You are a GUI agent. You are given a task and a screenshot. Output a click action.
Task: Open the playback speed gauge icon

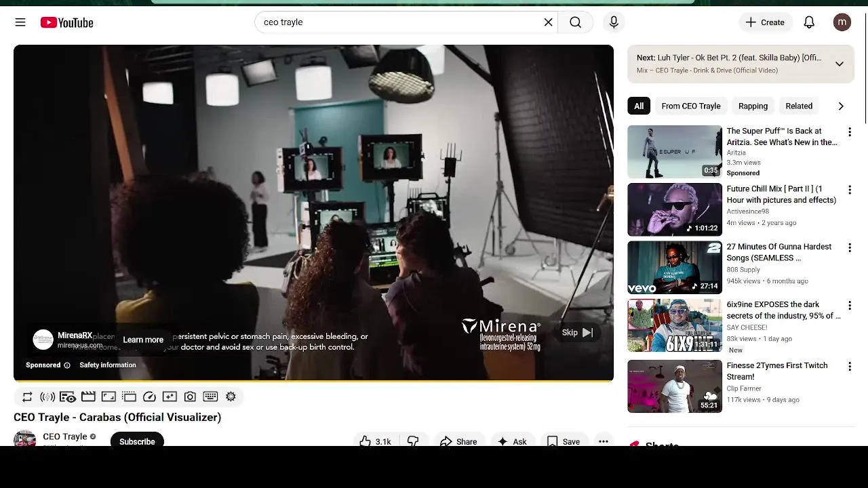[149, 396]
